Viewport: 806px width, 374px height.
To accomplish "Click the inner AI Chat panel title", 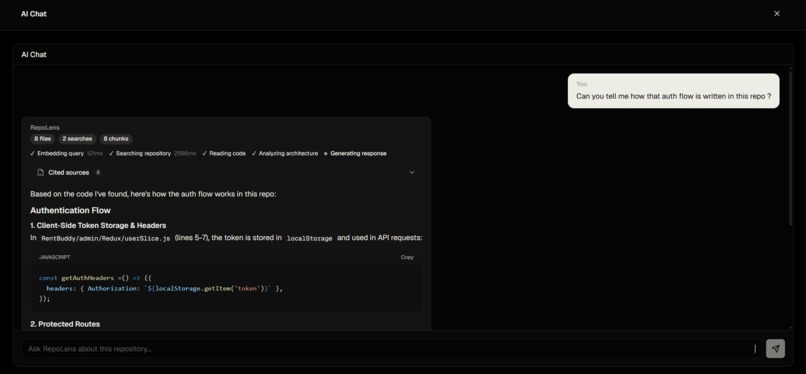I will coord(34,54).
